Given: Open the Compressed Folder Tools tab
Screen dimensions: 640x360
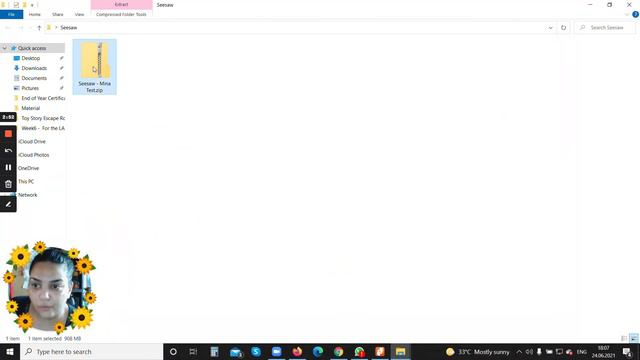Looking at the screenshot, I should [x=121, y=14].
